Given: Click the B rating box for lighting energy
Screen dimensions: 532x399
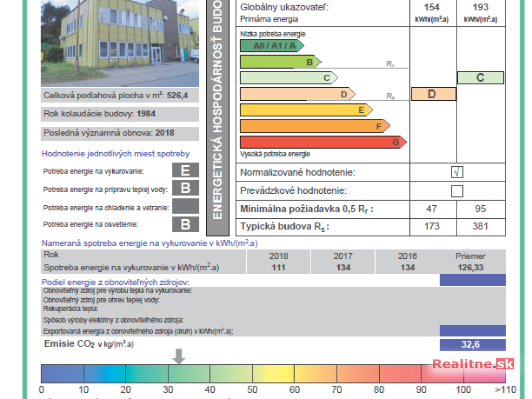Looking at the screenshot, I should [185, 224].
